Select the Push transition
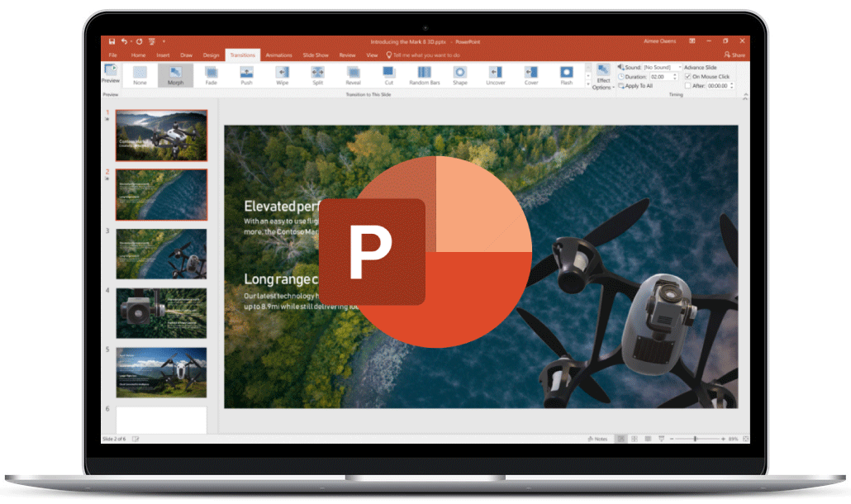The height and width of the screenshot is (504, 851). click(246, 75)
